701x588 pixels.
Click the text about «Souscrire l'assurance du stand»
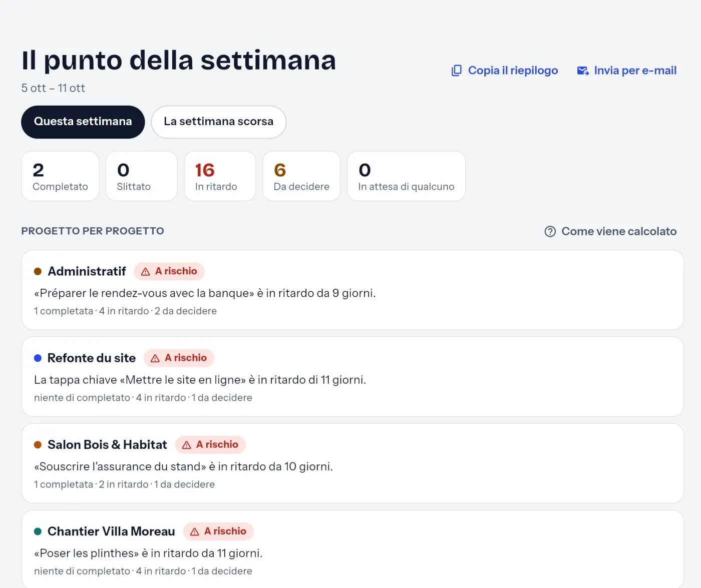click(183, 466)
